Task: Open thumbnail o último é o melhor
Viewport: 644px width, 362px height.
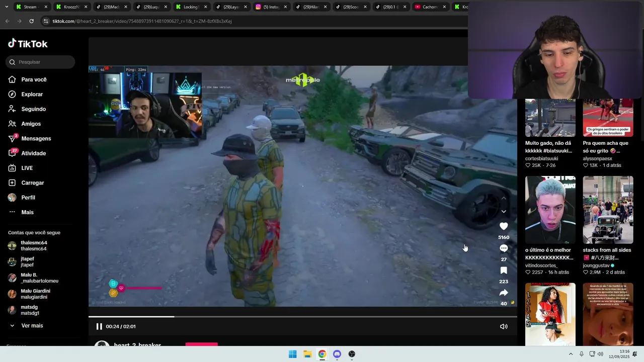Action: click(550, 210)
